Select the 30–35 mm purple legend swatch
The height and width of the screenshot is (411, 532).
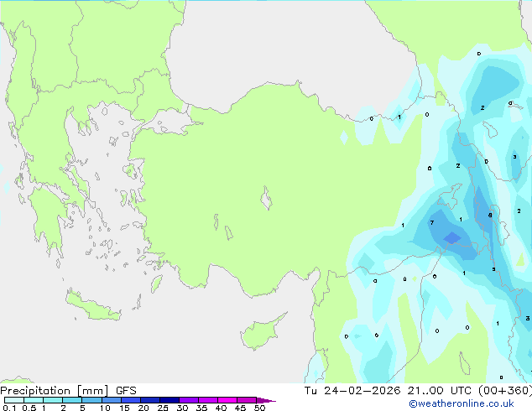click(189, 400)
